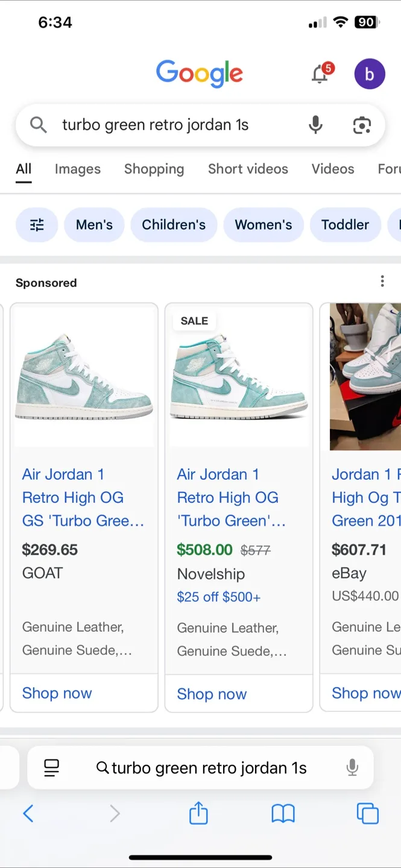Open the search filters tune icon

pos(37,224)
